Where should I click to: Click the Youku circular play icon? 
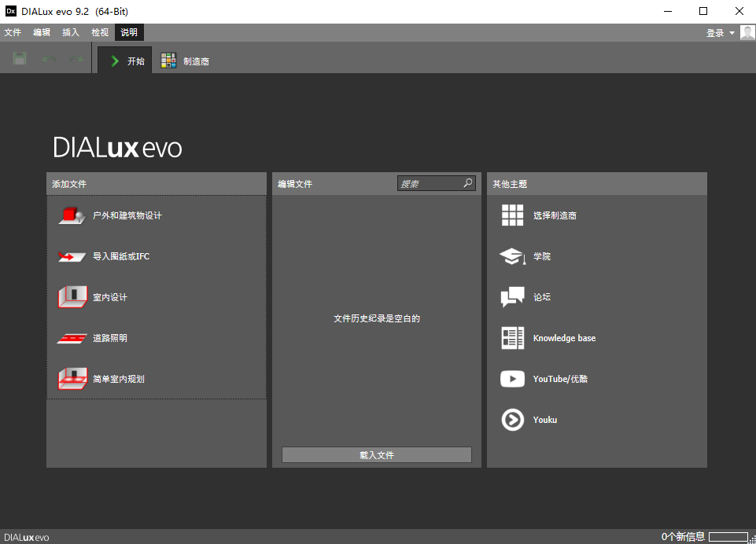click(x=512, y=420)
